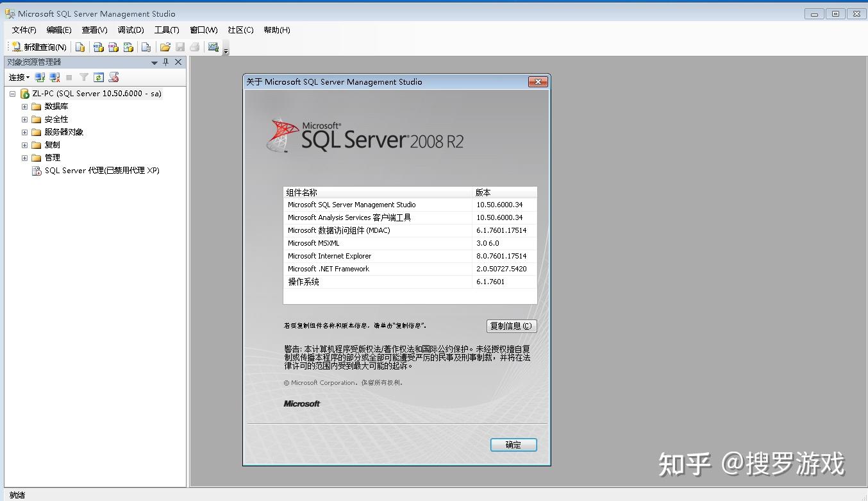Image resolution: width=868 pixels, height=501 pixels.
Task: Click the Disconnect server icon
Action: click(x=54, y=78)
